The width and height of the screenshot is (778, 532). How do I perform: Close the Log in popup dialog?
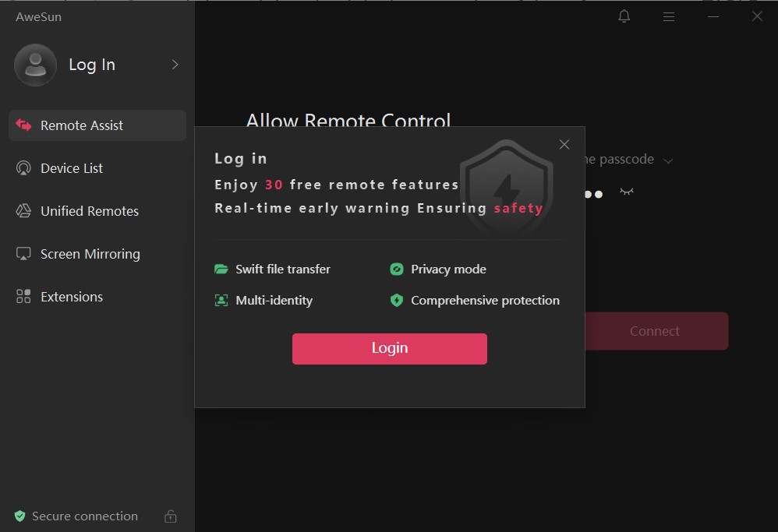[x=564, y=145]
